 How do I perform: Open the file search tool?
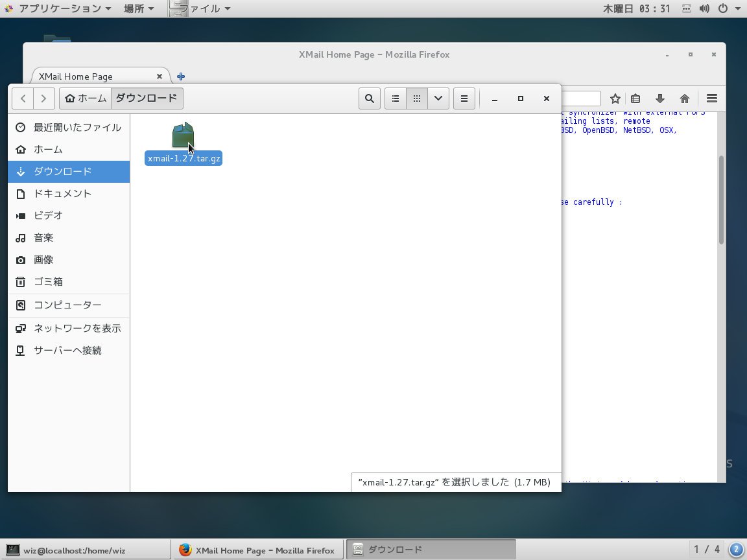[x=369, y=99]
